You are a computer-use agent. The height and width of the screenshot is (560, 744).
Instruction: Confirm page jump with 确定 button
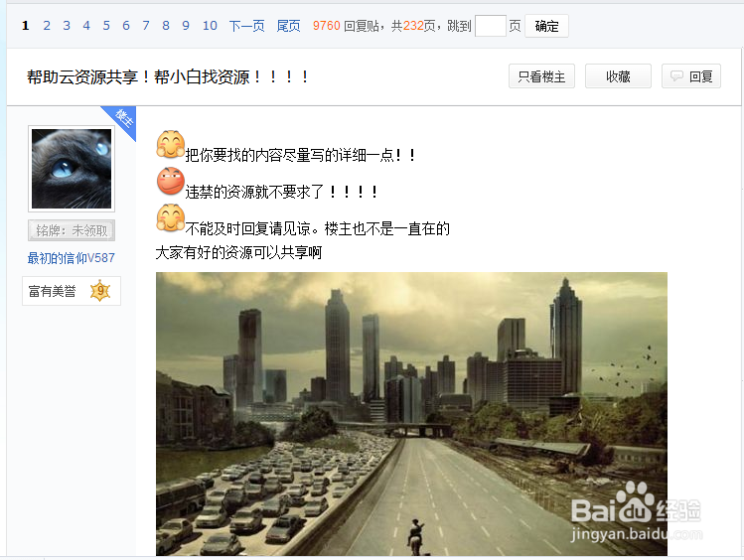click(546, 26)
